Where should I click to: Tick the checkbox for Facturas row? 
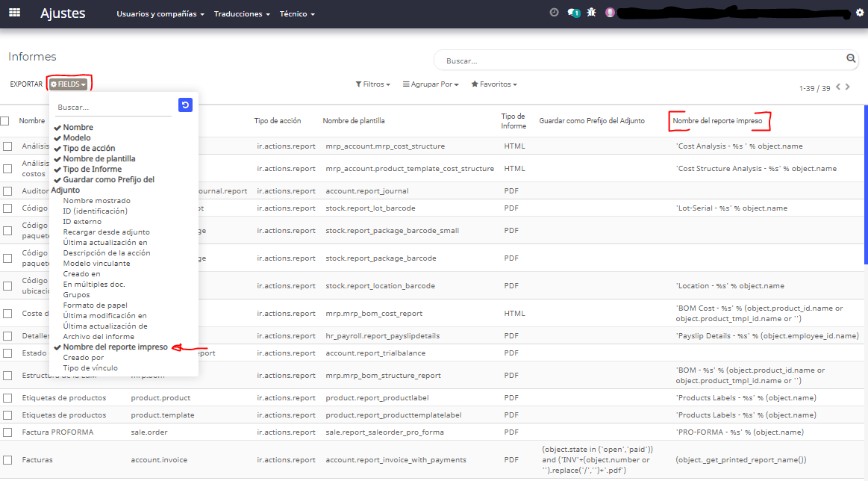click(7, 460)
